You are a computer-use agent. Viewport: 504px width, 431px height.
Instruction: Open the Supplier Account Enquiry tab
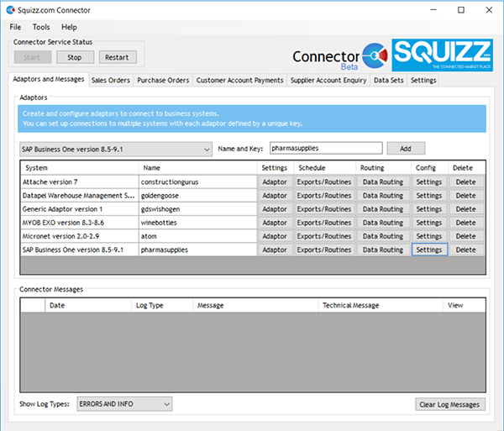pos(328,80)
